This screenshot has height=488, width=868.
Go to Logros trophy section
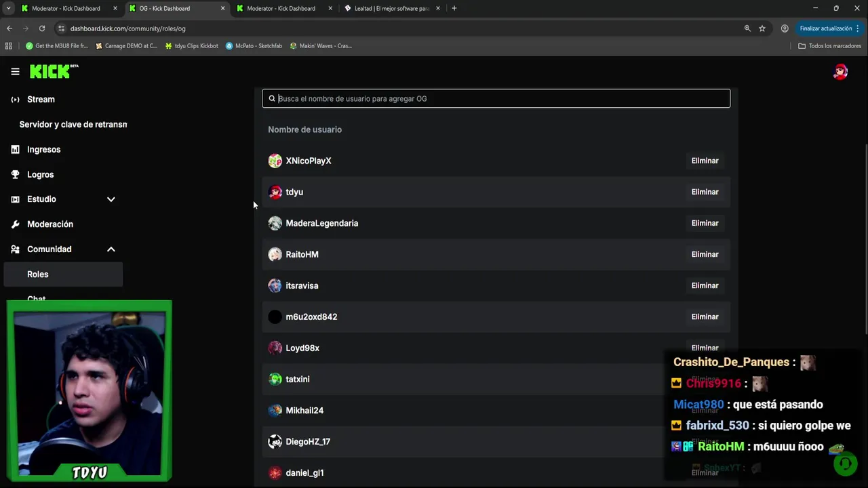[40, 175]
